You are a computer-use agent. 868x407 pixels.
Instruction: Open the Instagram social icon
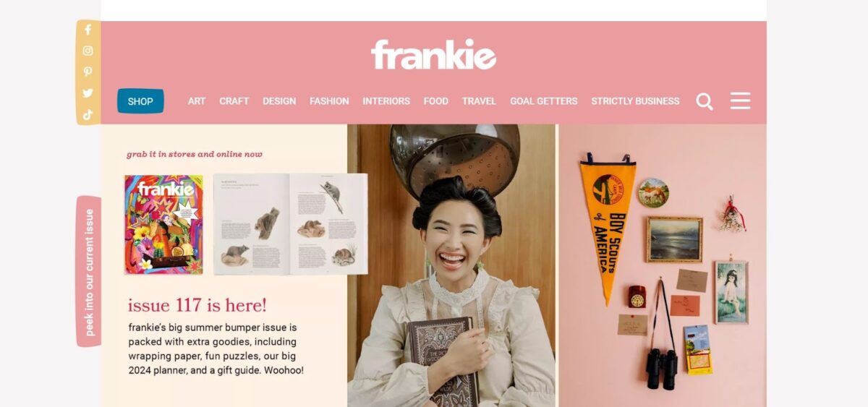88,51
